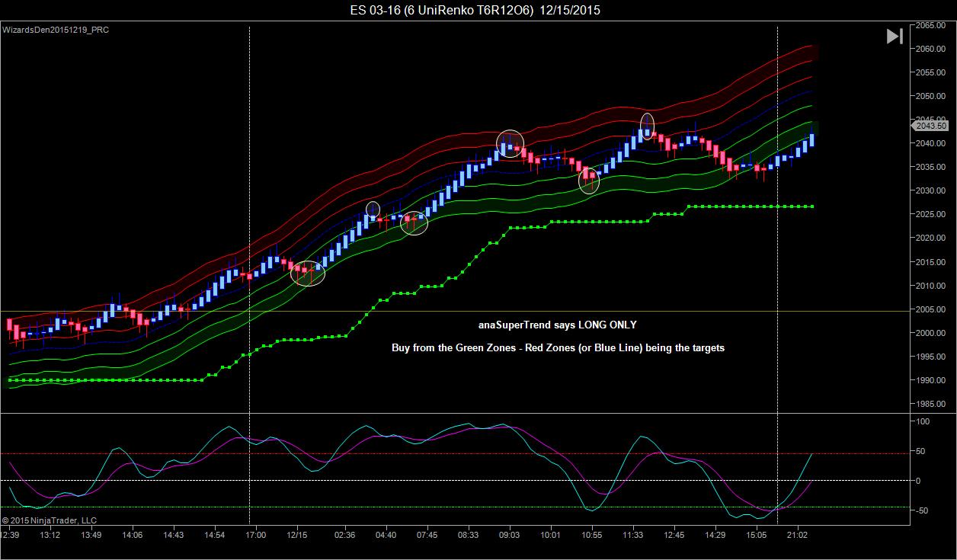Click the 2015.00 price axis label

tap(930, 262)
